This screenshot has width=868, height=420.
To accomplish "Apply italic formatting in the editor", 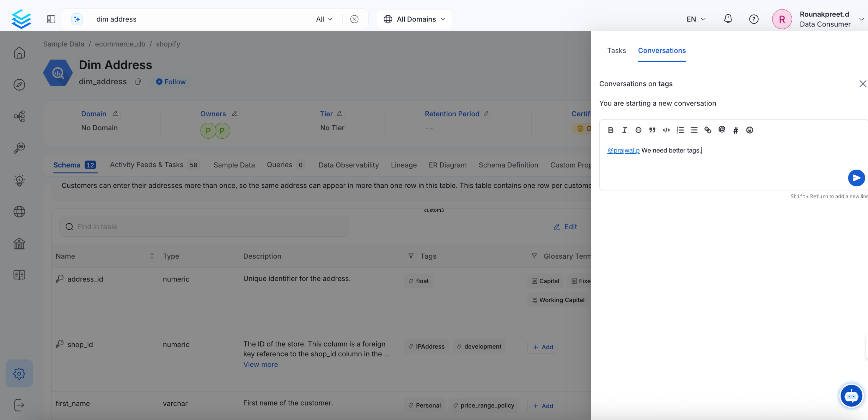I will (624, 130).
